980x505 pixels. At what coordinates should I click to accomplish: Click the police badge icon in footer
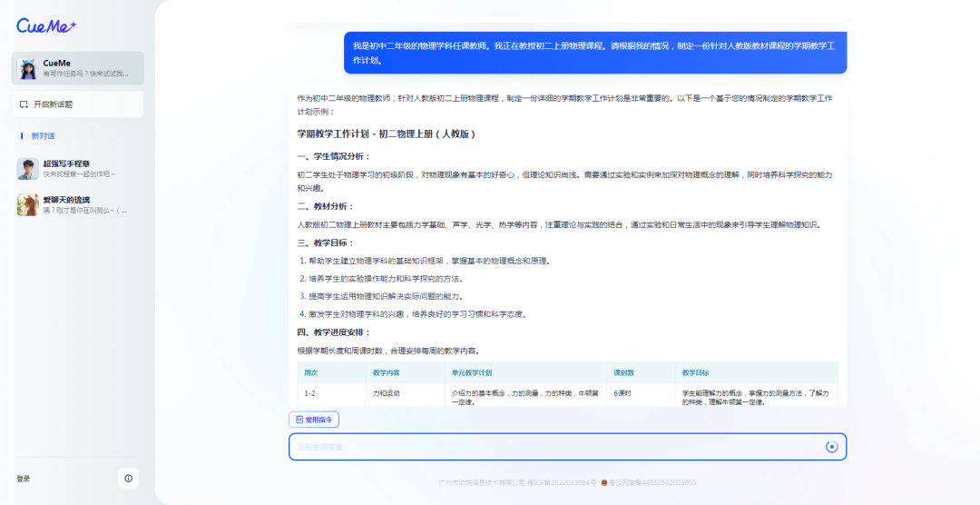coord(603,482)
